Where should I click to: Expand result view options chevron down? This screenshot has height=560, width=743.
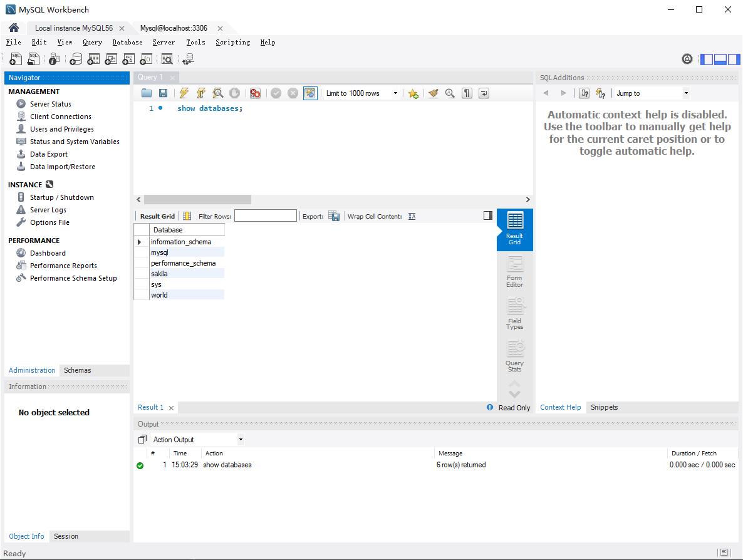pos(514,394)
